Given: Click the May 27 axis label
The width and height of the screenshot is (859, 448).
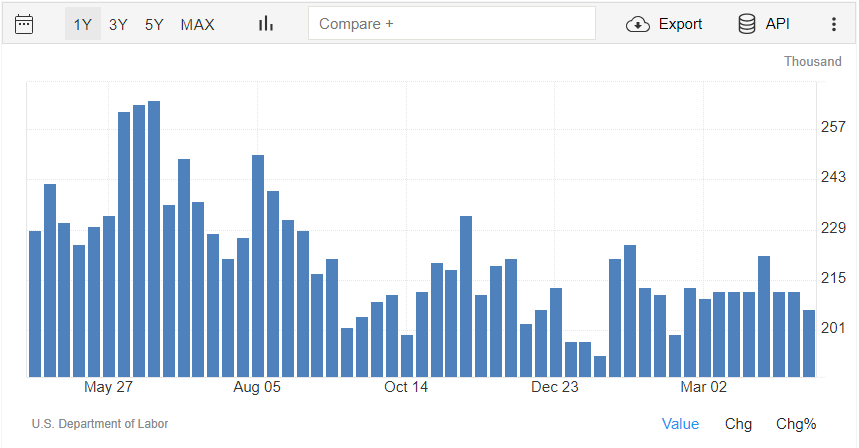Looking at the screenshot, I should click(108, 387).
